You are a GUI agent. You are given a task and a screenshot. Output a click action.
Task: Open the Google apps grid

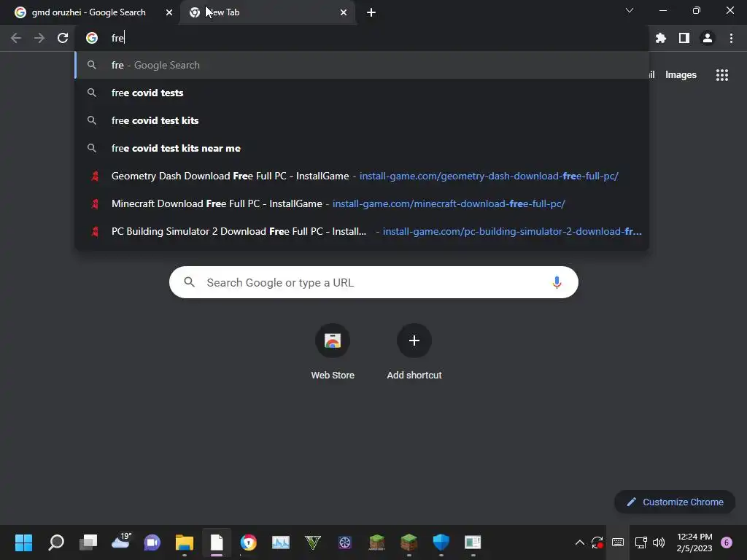pyautogui.click(x=721, y=75)
